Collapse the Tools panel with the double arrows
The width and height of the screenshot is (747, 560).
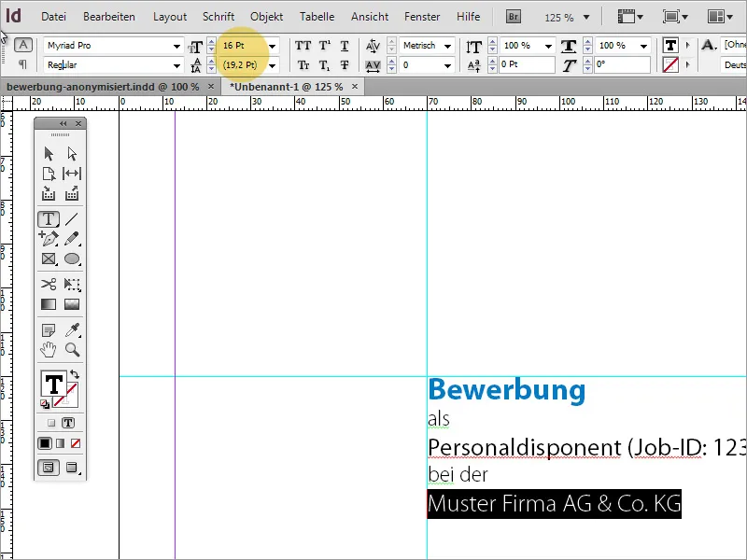62,122
